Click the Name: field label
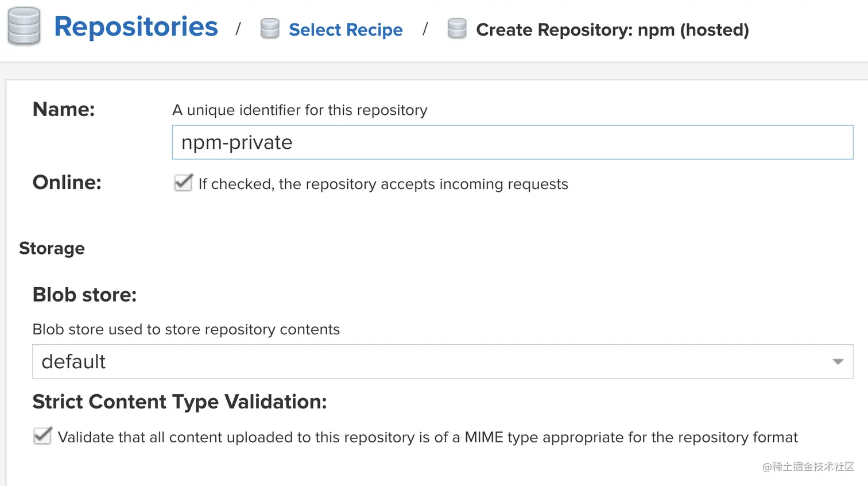 [x=64, y=109]
